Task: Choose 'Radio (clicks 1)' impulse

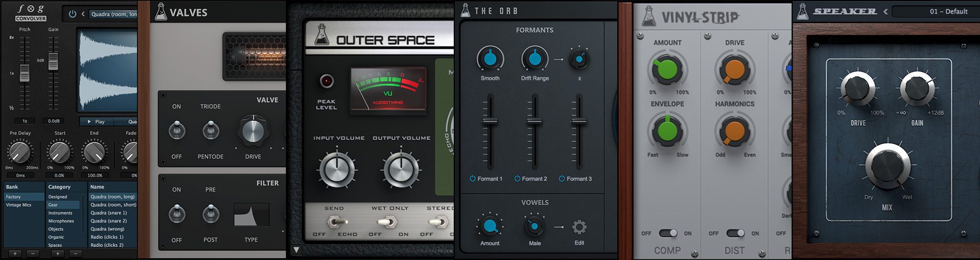Action: click(113, 237)
